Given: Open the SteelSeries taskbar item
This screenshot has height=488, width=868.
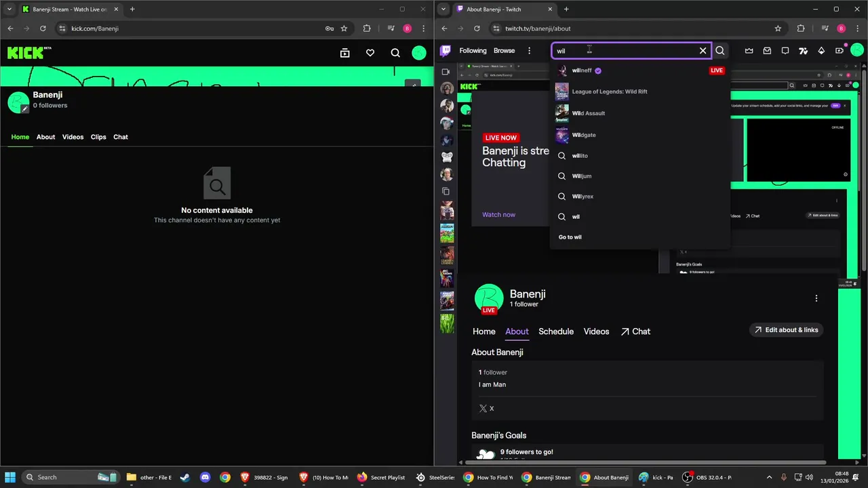Looking at the screenshot, I should coord(436,477).
